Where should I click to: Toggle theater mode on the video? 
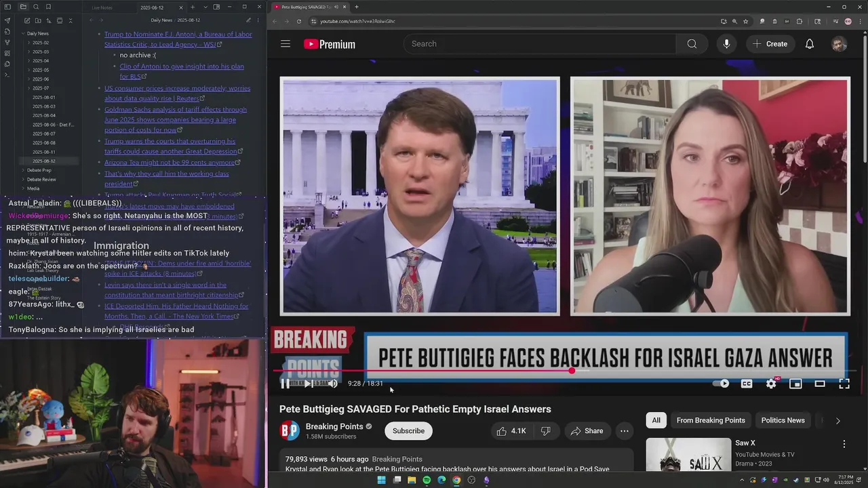point(820,384)
